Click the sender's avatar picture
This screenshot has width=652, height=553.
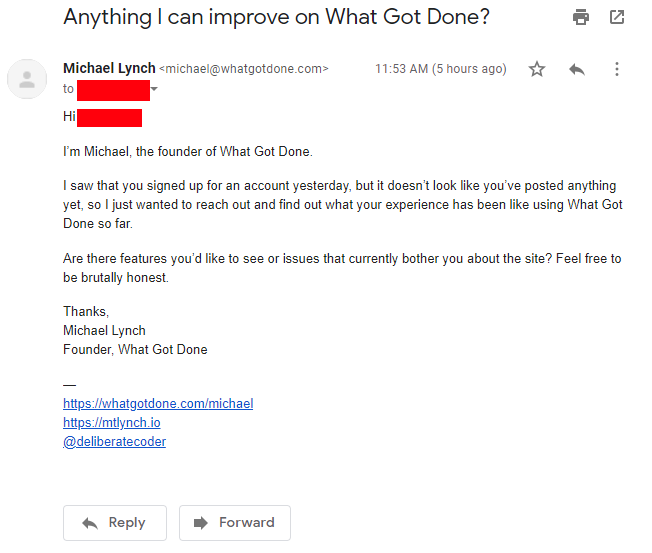[27, 79]
